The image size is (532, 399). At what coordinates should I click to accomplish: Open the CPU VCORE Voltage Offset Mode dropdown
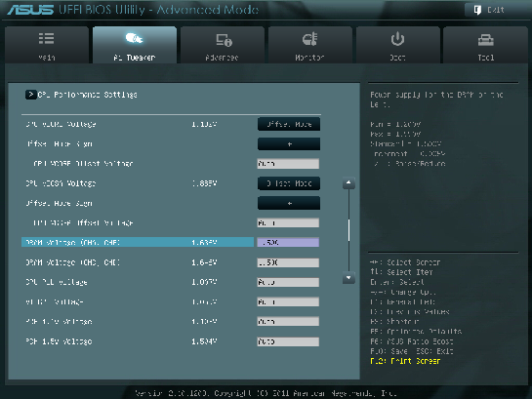(289, 125)
